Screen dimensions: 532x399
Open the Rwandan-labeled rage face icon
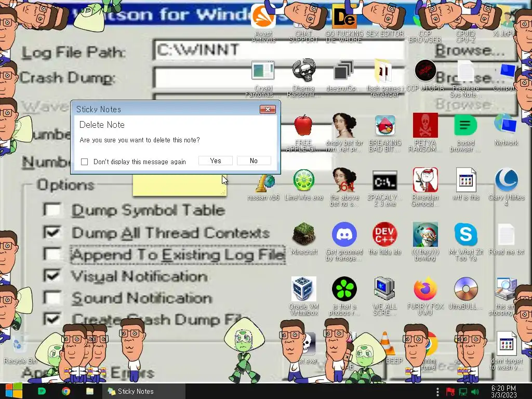click(425, 180)
